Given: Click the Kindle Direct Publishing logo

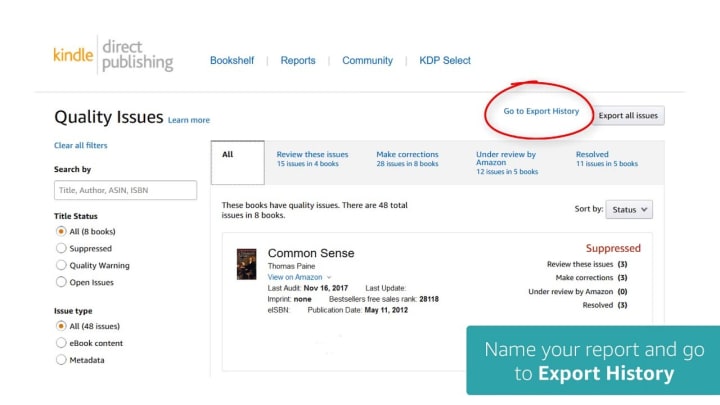Looking at the screenshot, I should (113, 55).
